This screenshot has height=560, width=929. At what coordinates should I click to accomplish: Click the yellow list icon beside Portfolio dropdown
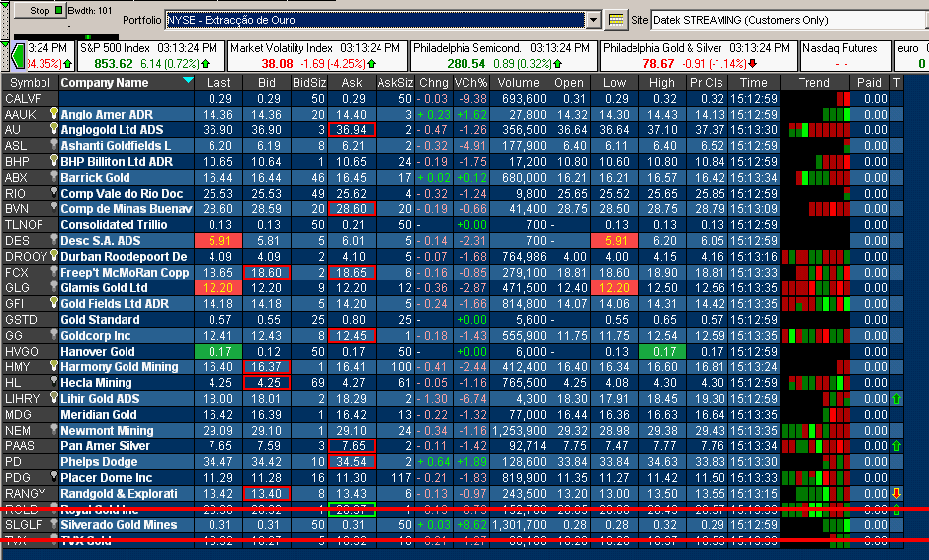[x=616, y=20]
